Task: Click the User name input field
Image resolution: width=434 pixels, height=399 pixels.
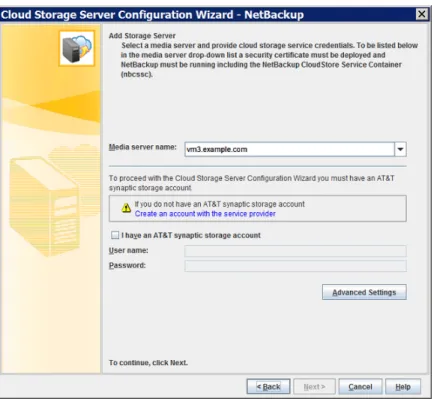Action: coord(295,251)
